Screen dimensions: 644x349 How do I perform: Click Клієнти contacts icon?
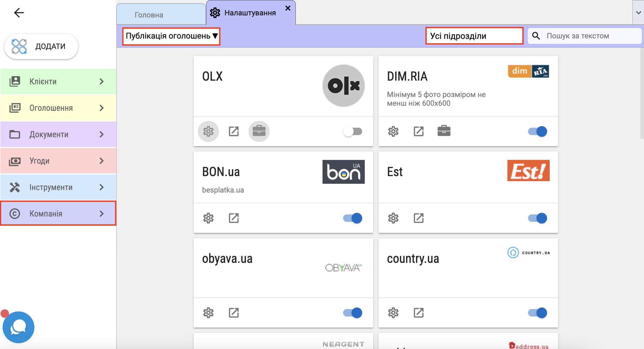(15, 82)
